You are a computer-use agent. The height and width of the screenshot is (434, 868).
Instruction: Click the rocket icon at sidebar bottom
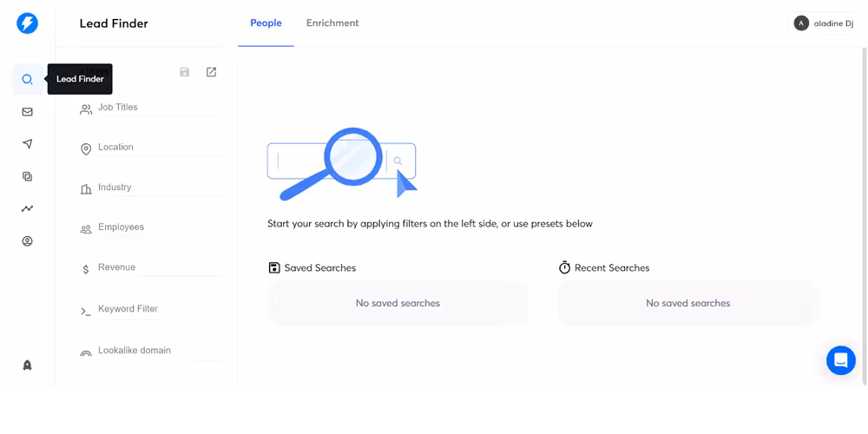tap(28, 365)
